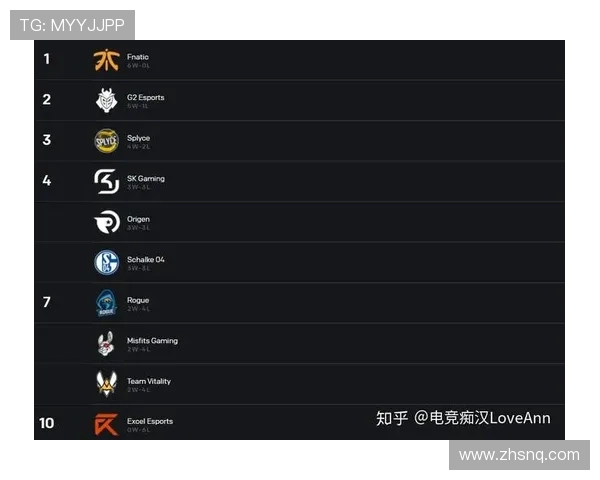The height and width of the screenshot is (480, 600).
Task: Click the Fnatic team logo
Action: 106,60
